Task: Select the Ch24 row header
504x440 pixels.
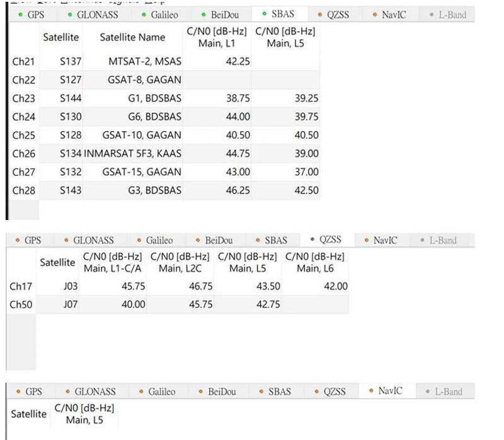Action: [x=24, y=117]
